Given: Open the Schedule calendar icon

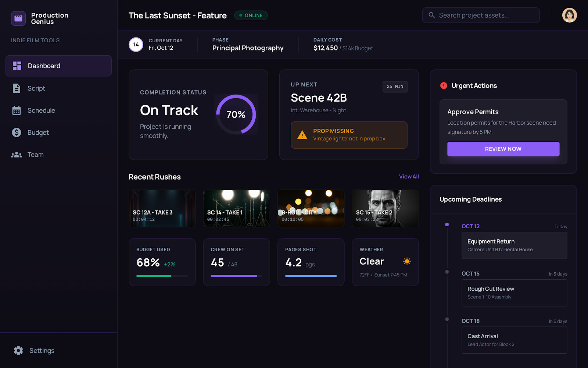Looking at the screenshot, I should point(17,110).
